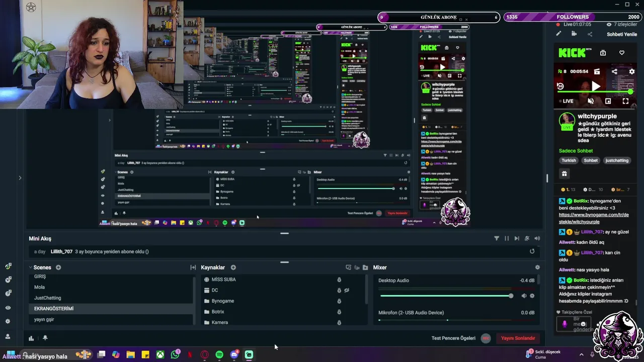Enable picture-in-picture in Kick player
The height and width of the screenshot is (362, 644).
(608, 101)
